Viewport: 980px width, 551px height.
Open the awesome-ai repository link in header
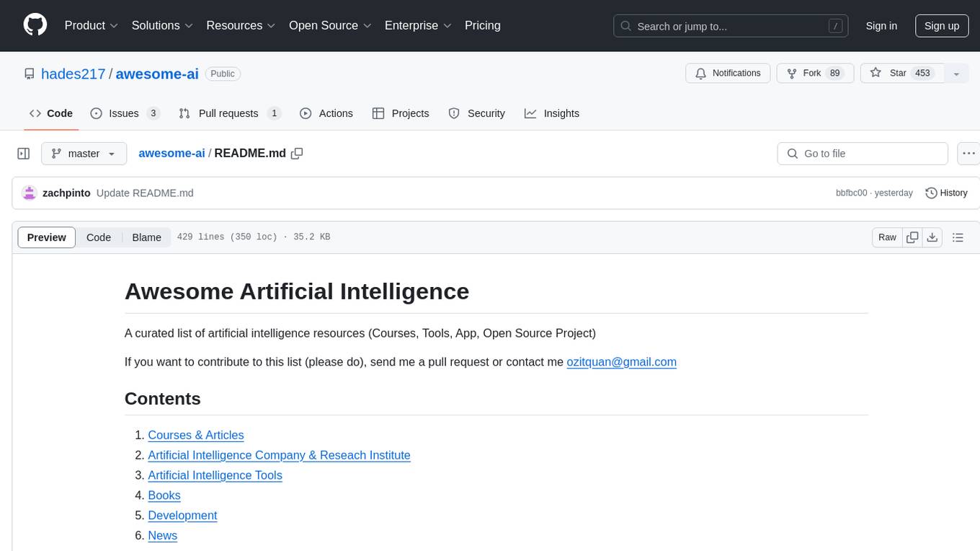(x=157, y=74)
